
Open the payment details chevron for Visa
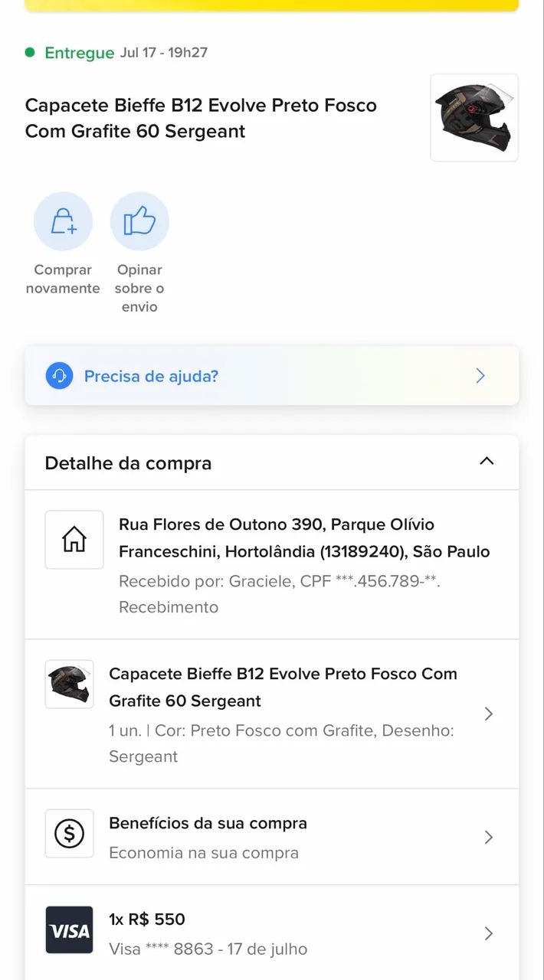(x=489, y=933)
